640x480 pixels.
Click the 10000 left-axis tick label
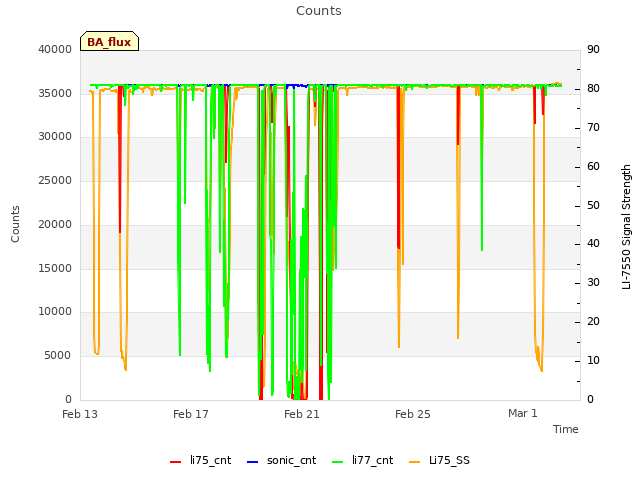(x=55, y=312)
